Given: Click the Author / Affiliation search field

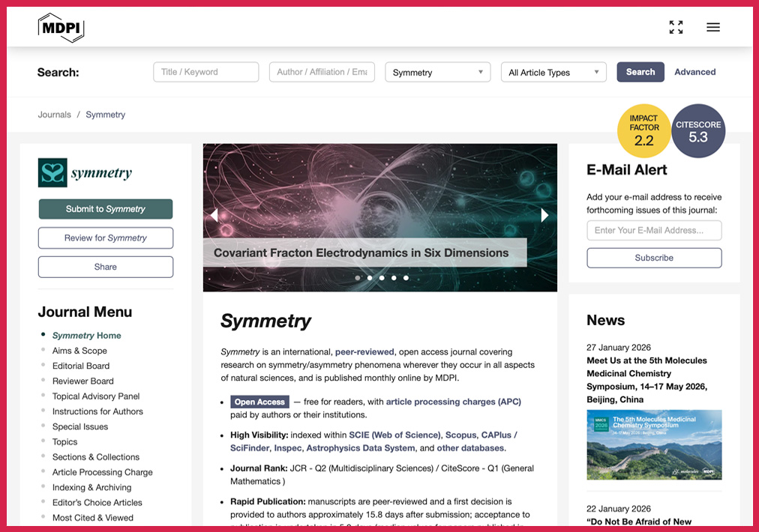Looking at the screenshot, I should [x=322, y=72].
